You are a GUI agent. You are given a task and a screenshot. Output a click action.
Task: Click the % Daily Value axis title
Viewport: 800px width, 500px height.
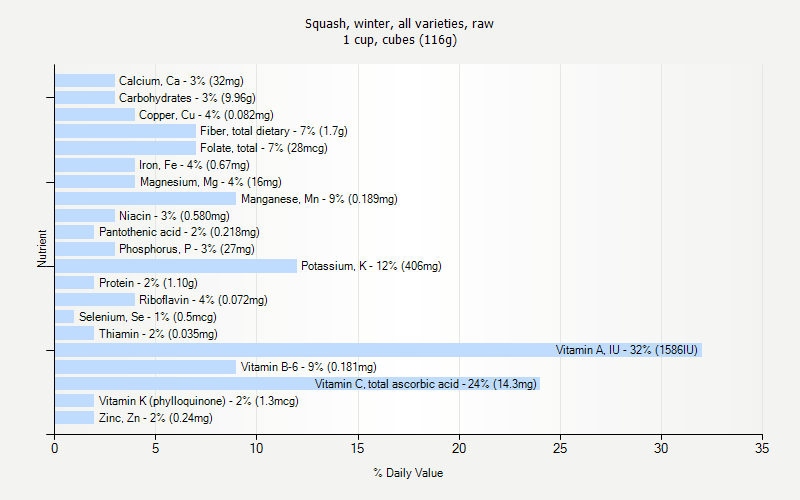408,473
